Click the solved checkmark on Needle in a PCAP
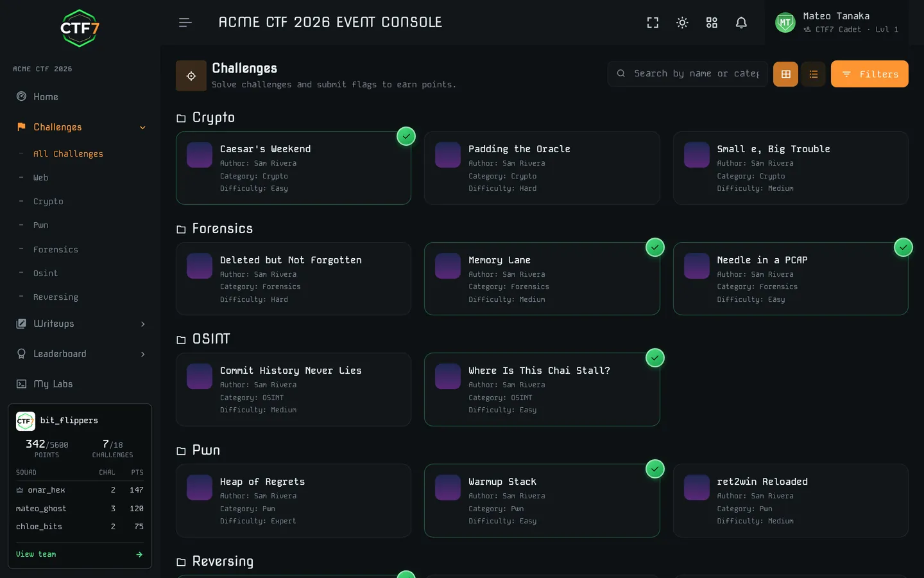 pyautogui.click(x=903, y=247)
